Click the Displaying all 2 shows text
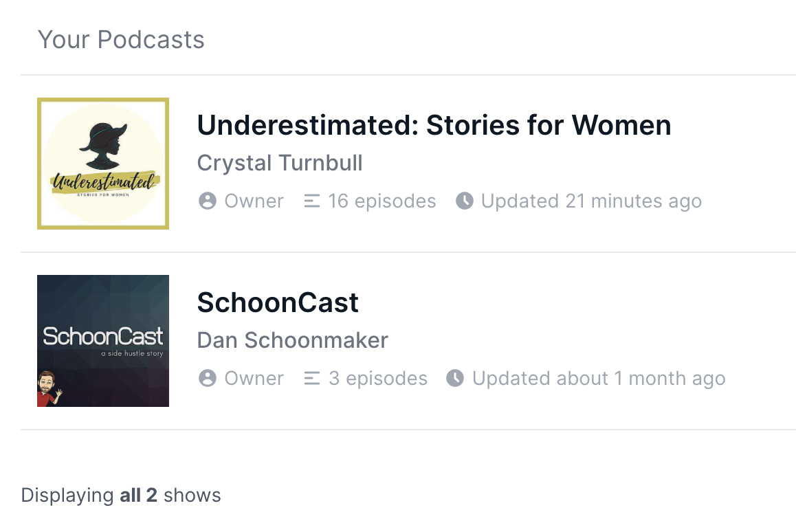Screen dimensions: 796x532 (x=121, y=496)
